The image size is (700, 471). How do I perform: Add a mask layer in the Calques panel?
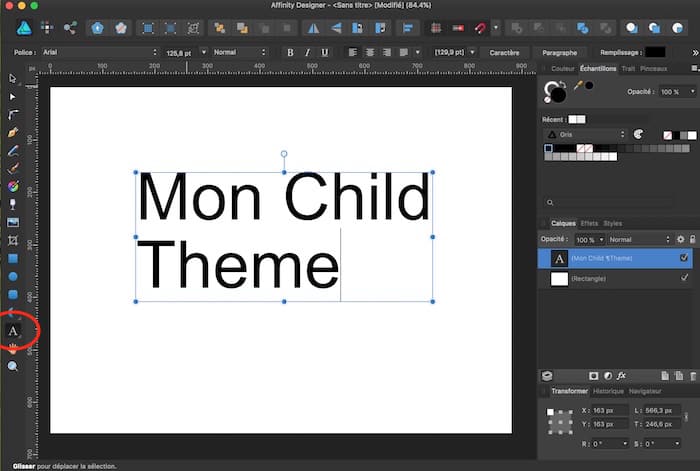[593, 376]
